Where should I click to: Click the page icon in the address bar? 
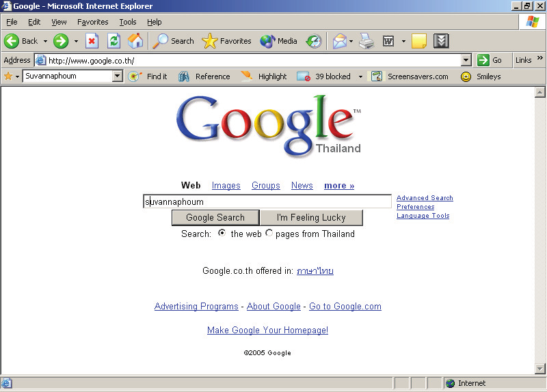pos(41,60)
